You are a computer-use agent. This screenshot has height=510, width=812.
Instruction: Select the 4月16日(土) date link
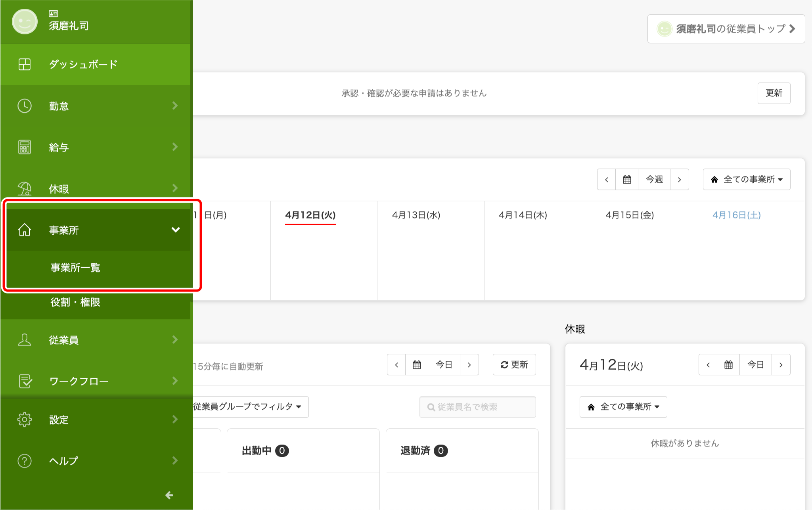(x=737, y=215)
